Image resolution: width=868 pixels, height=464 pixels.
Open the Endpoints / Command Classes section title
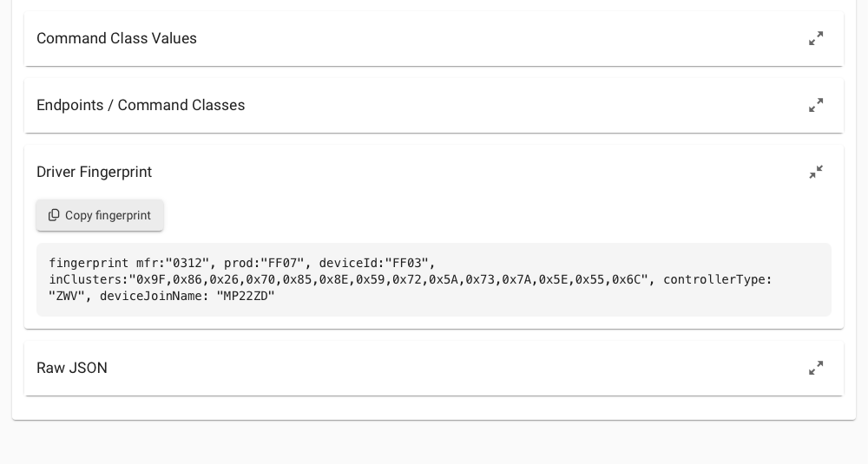tap(141, 105)
